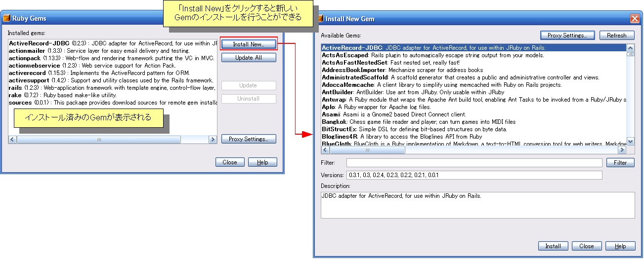Select Aplo in available gems
Viewport: 644px width, 259px height.
[x=473, y=107]
